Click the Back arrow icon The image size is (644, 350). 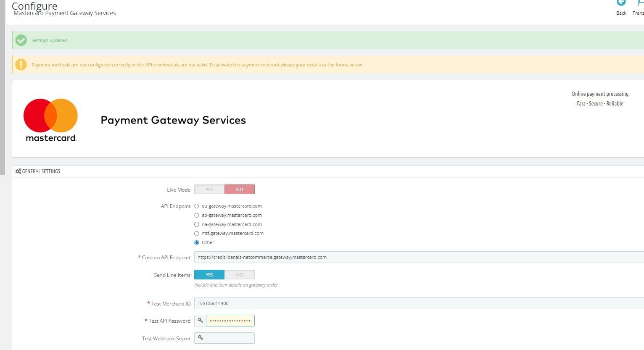pos(621,3)
